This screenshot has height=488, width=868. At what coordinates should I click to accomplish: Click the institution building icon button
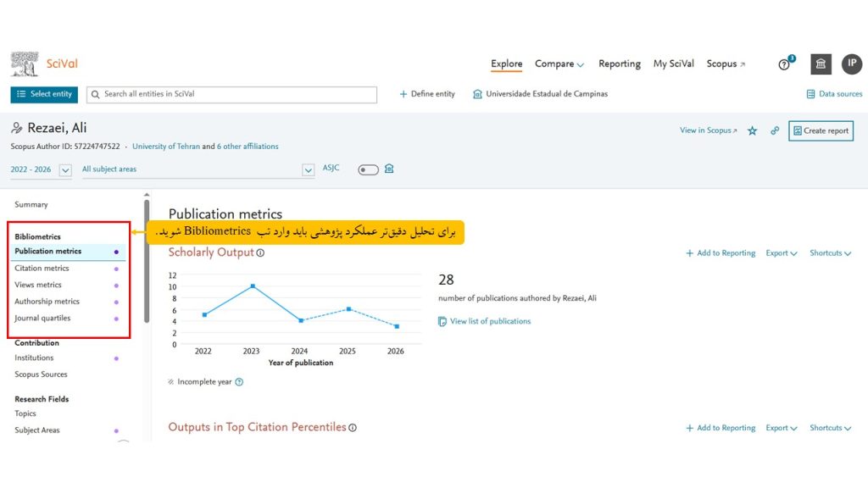821,64
